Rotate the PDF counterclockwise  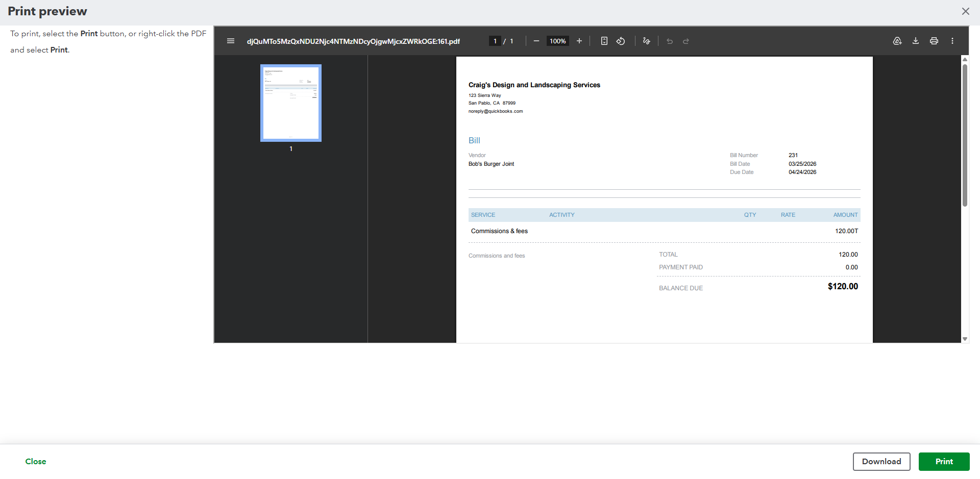621,41
